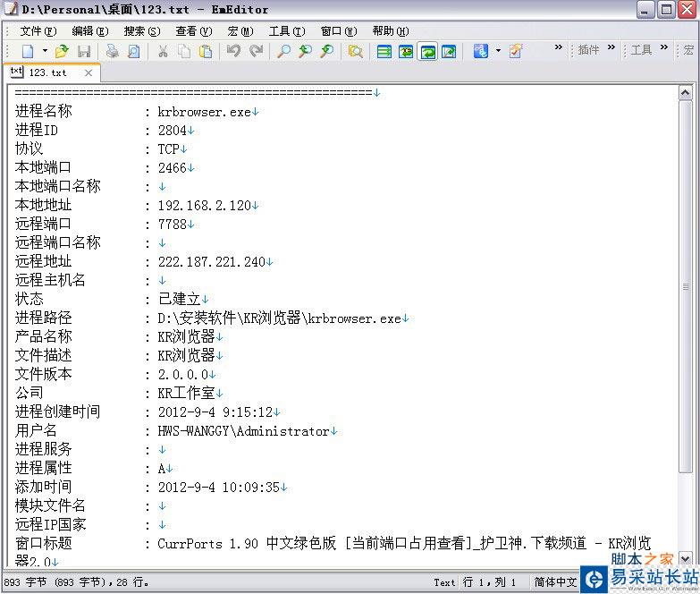Screen dimensions: 700x594
Task: Open the 查看(V) menu
Action: [194, 31]
